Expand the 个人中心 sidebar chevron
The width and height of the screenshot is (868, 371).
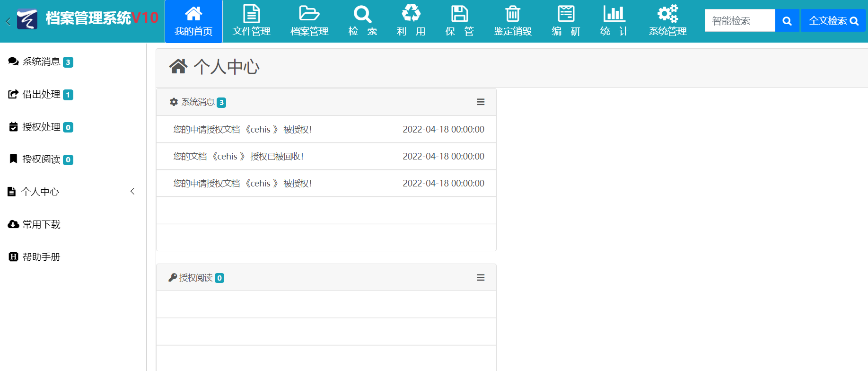tap(132, 191)
